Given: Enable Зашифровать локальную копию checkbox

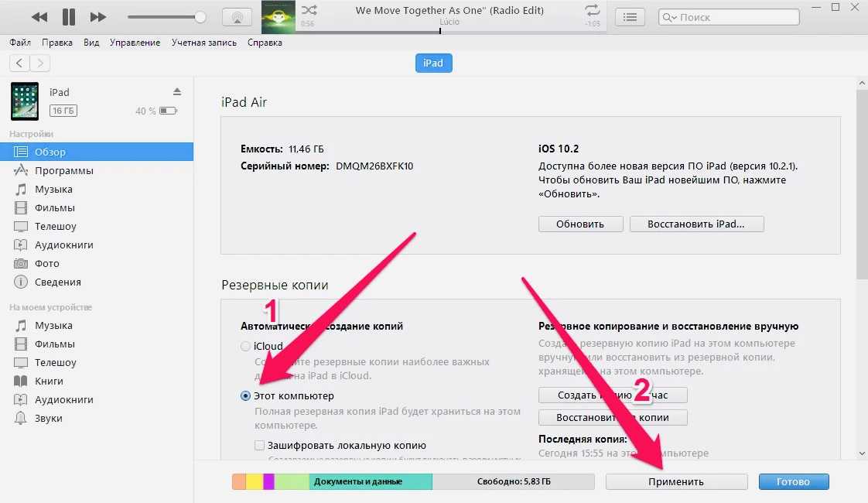Looking at the screenshot, I should (260, 445).
